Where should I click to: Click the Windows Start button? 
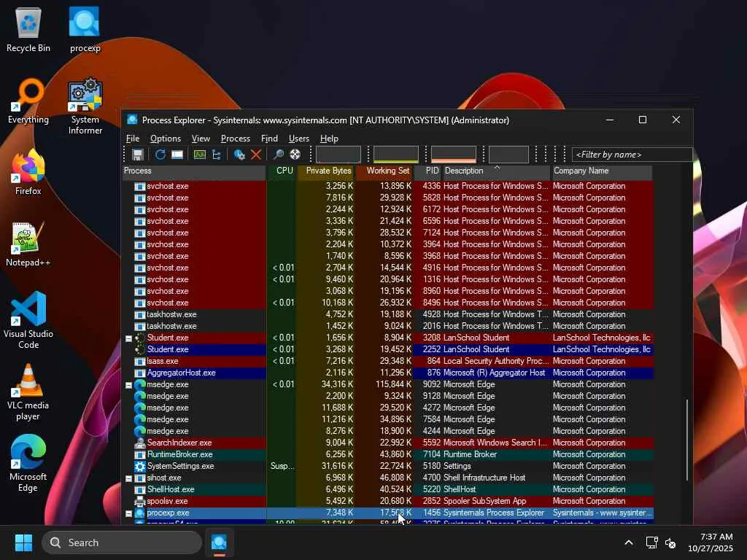pyautogui.click(x=23, y=542)
